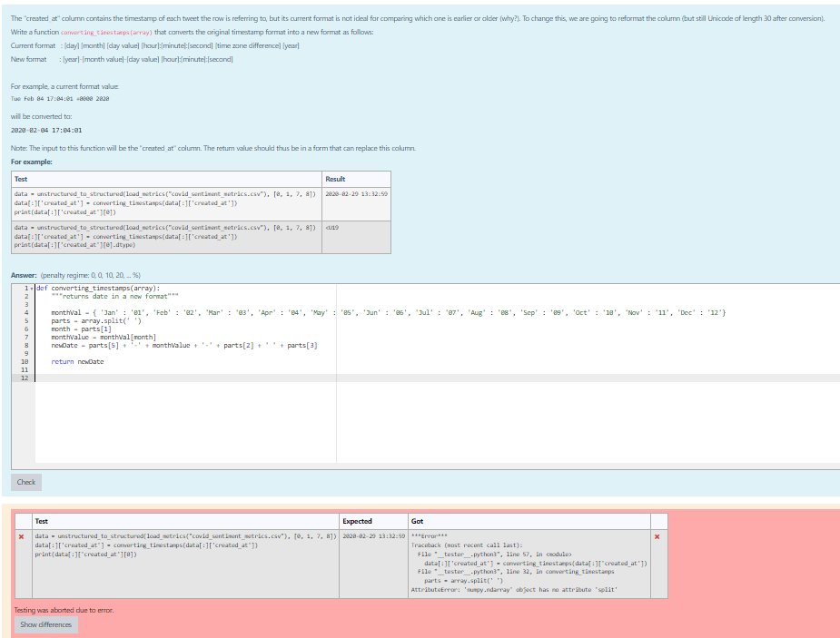840x638 pixels.
Task: Click the Check button
Action: [25, 482]
